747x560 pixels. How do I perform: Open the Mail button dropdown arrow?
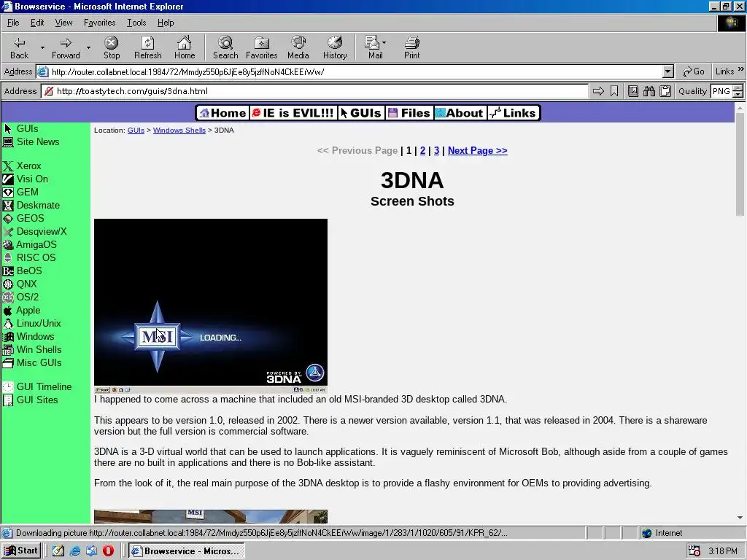point(384,43)
